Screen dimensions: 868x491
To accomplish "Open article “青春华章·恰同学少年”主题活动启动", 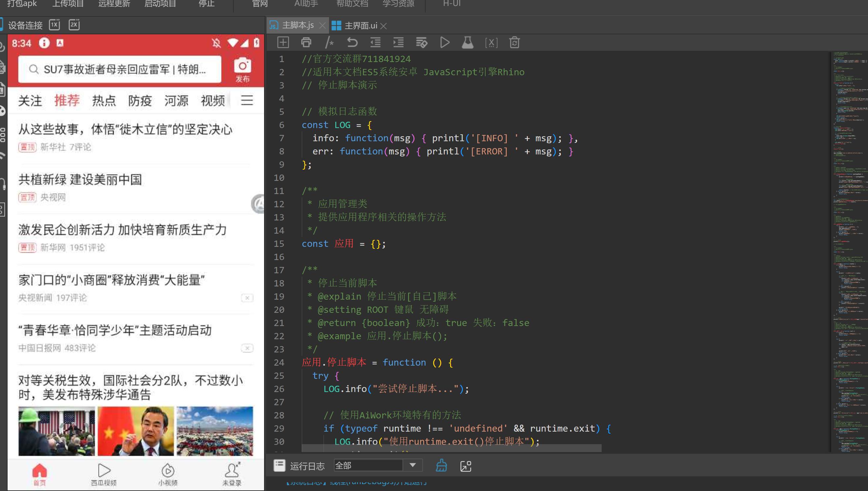I will (x=115, y=330).
